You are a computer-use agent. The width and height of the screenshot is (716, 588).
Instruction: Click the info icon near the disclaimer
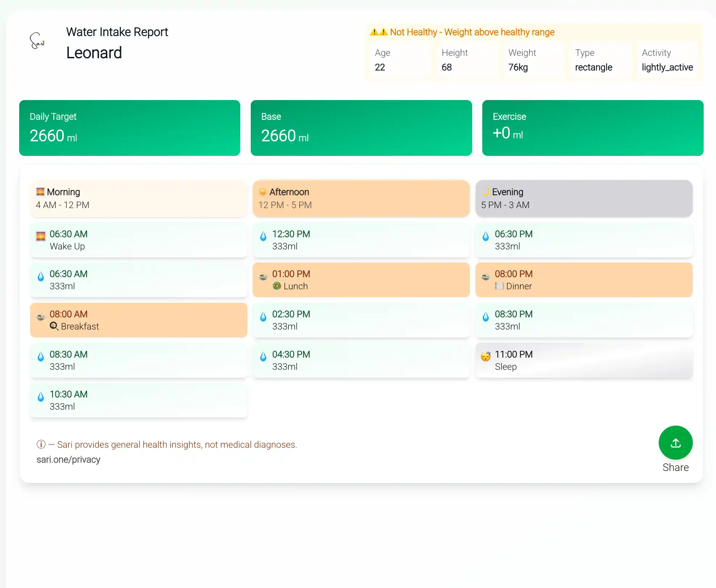pyautogui.click(x=41, y=444)
